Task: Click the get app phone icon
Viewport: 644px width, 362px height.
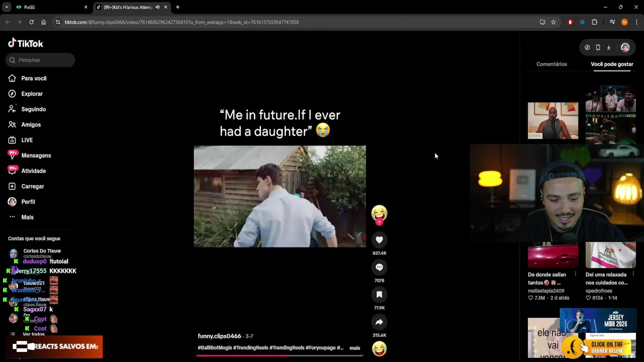Action: point(598,47)
